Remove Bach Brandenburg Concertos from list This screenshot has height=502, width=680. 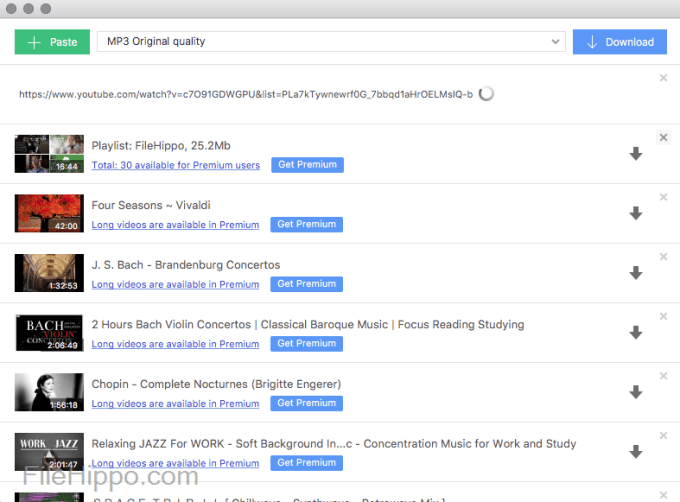pos(663,257)
